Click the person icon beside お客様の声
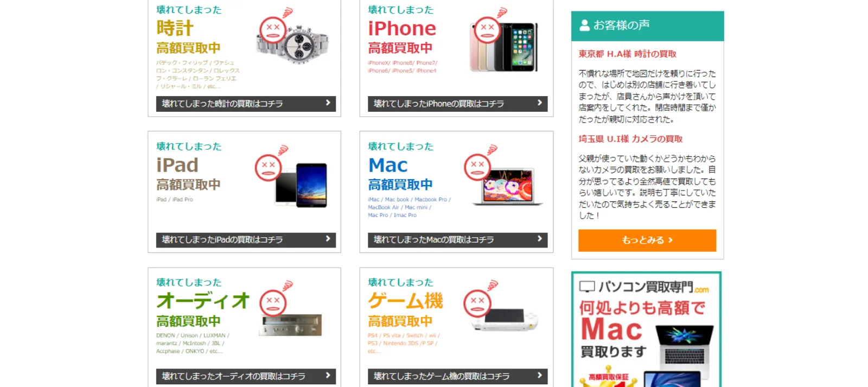The height and width of the screenshot is (387, 868). 584,25
